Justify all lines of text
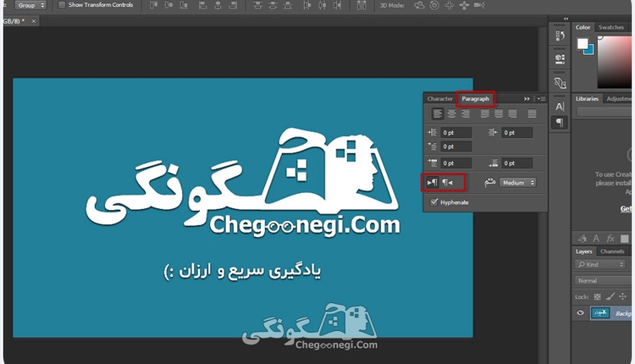 533,113
